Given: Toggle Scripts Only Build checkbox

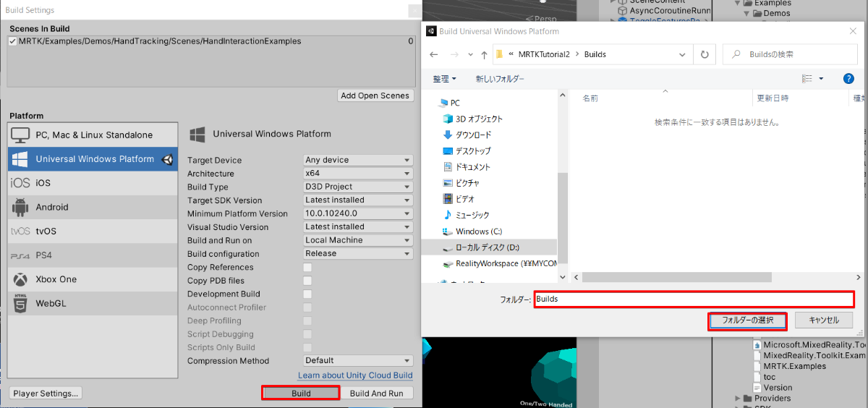Looking at the screenshot, I should 307,347.
